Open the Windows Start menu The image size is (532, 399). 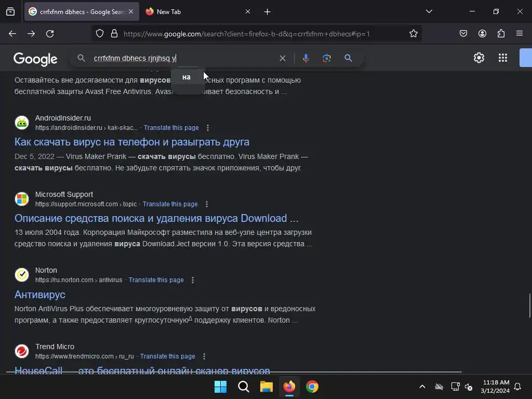pos(220,387)
